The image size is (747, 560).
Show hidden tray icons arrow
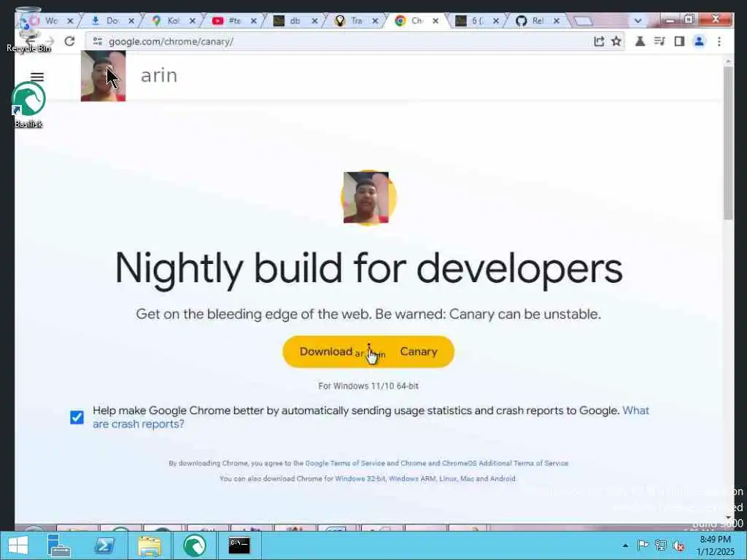(x=625, y=545)
